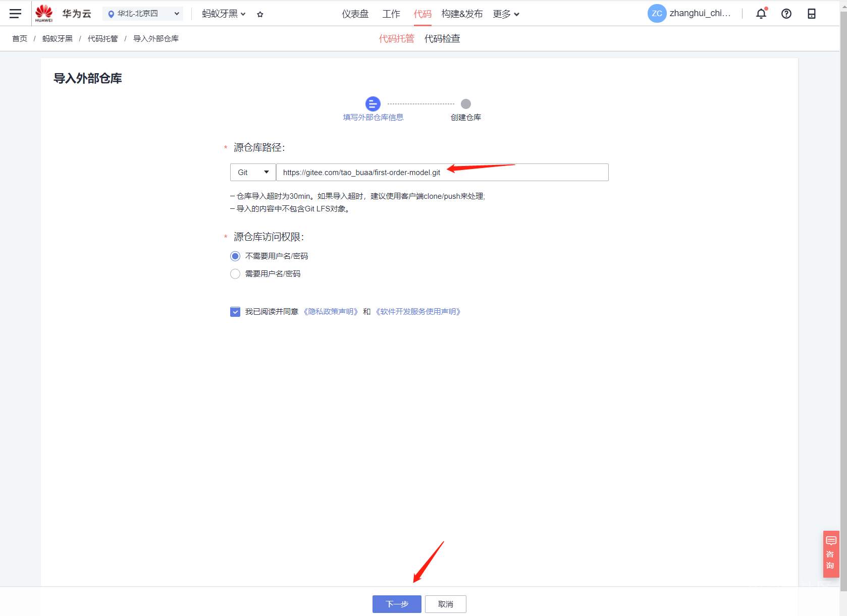Image resolution: width=847 pixels, height=616 pixels.
Task: Select 需要用户名/密码 radio option
Action: pos(235,274)
